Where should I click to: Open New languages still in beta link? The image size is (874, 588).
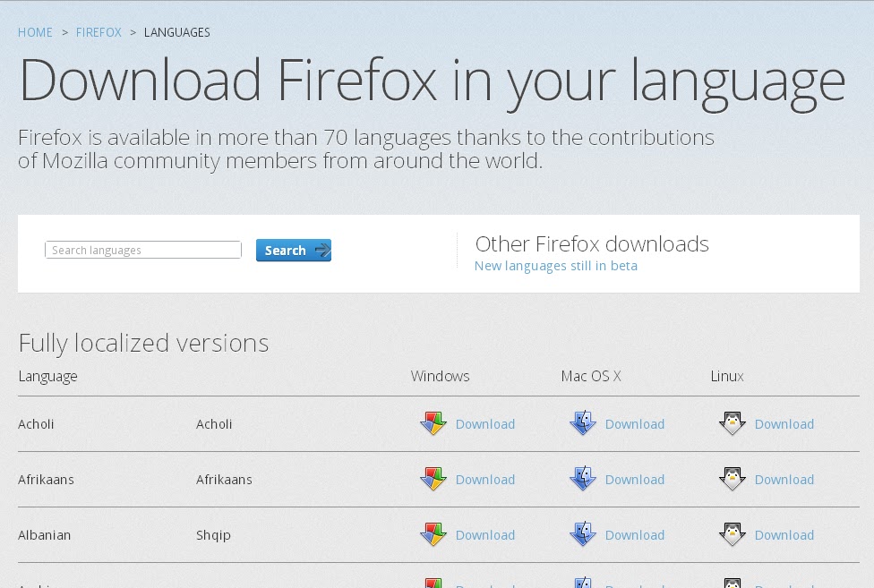click(556, 266)
